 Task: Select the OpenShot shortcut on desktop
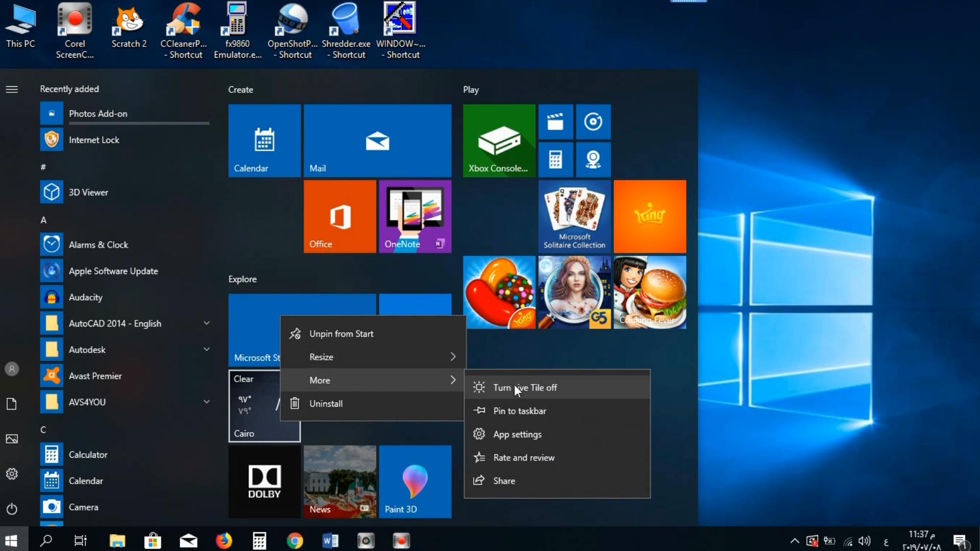click(292, 32)
